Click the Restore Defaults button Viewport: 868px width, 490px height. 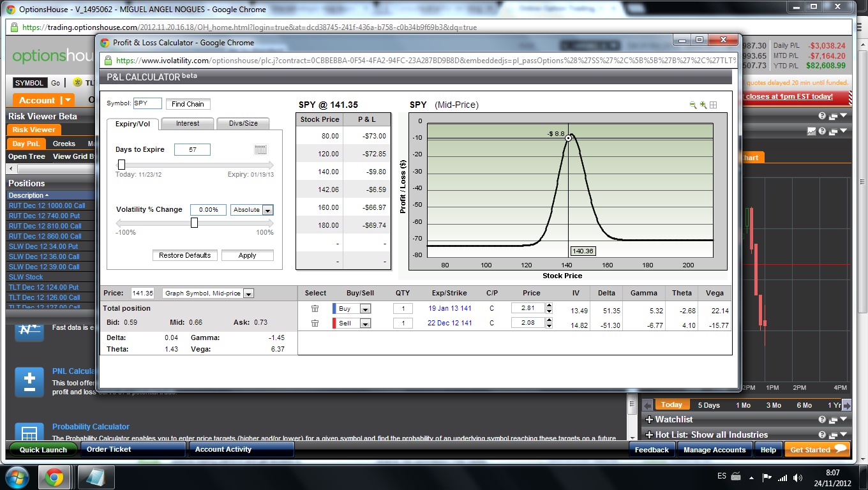(185, 255)
